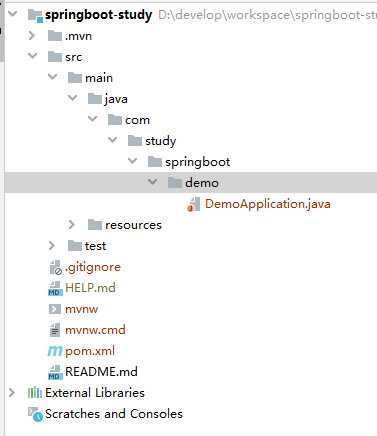
Task: Expand External Libraries node
Action: (x=12, y=392)
